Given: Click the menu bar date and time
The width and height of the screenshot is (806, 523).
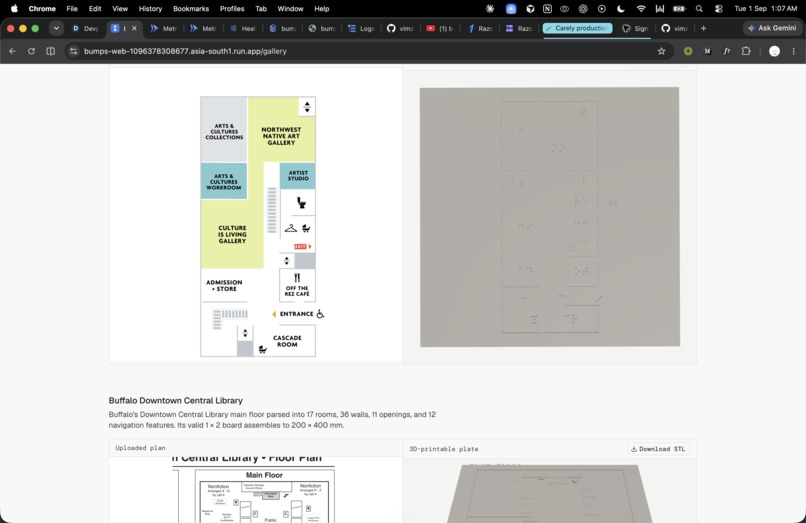Looking at the screenshot, I should click(765, 9).
